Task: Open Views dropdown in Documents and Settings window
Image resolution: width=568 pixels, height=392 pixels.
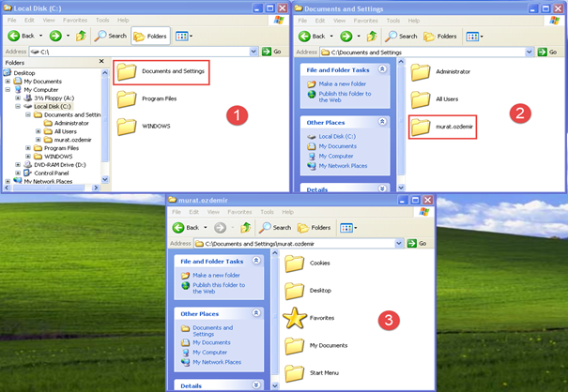Action: coord(474,37)
